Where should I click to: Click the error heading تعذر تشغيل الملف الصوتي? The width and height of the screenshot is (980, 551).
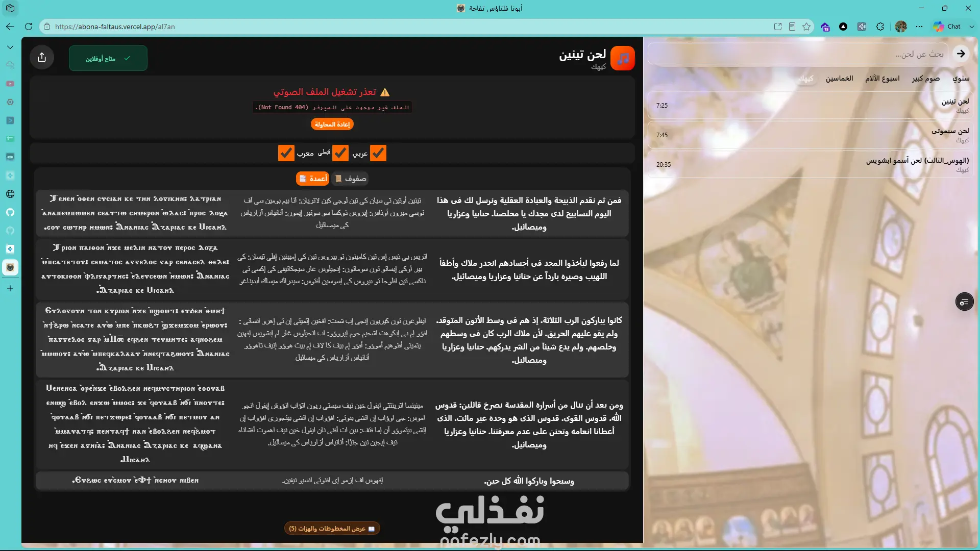coord(325,92)
